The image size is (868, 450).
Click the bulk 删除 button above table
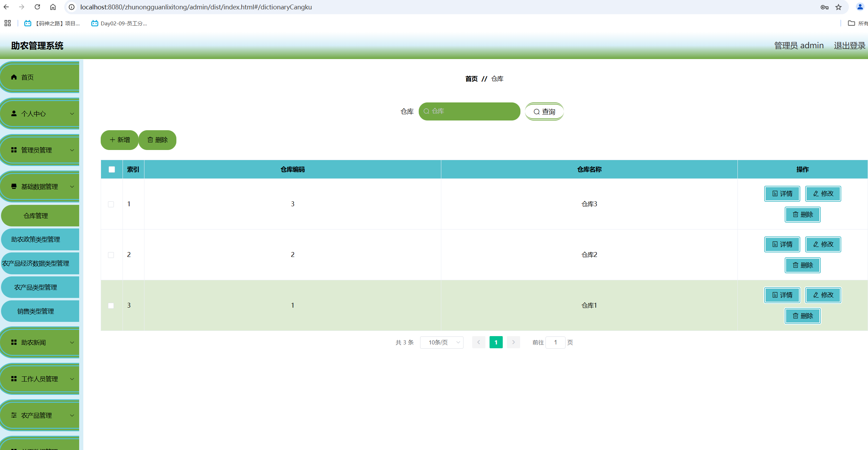(x=158, y=140)
